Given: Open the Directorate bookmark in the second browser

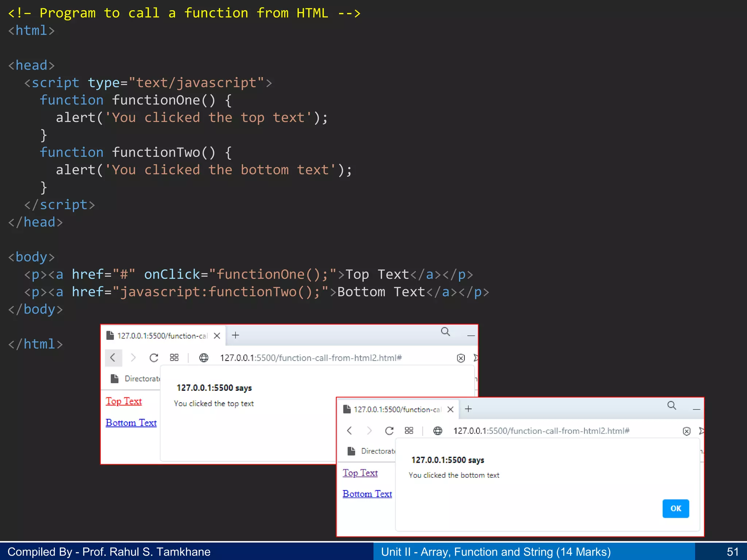Looking at the screenshot, I should 372,451.
